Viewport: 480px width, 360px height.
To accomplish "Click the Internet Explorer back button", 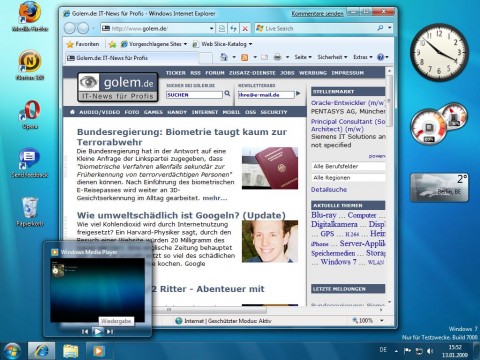I will 70,28.
